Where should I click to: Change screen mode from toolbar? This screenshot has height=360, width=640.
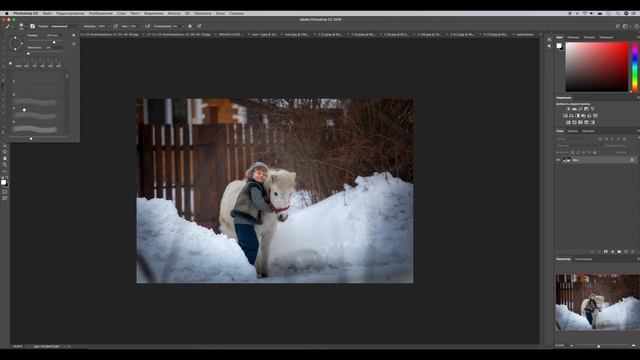click(x=4, y=198)
